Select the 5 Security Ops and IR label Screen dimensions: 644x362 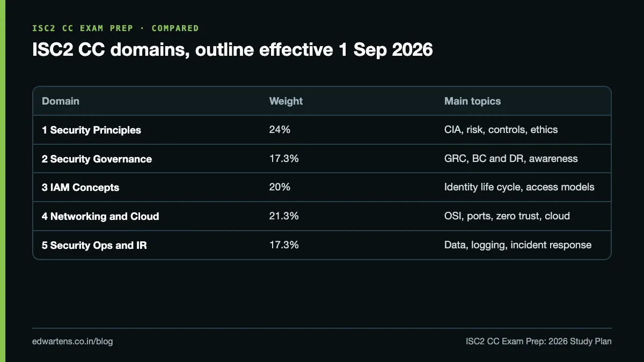point(94,246)
